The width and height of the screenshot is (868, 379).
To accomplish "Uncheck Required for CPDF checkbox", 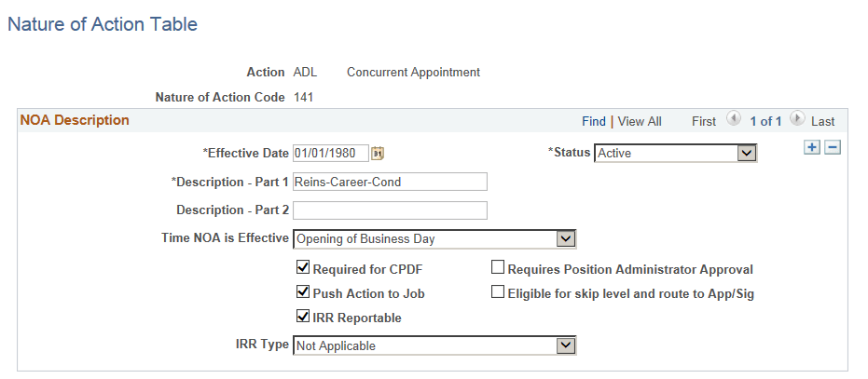I will [x=303, y=268].
